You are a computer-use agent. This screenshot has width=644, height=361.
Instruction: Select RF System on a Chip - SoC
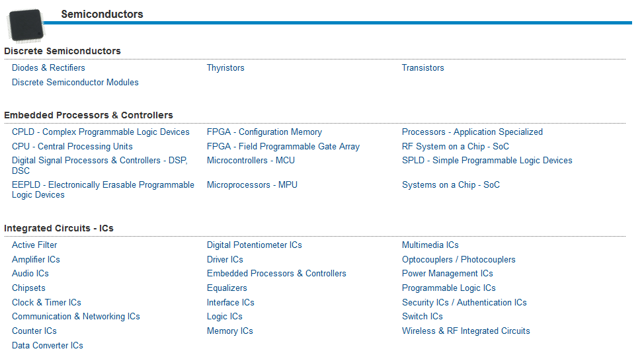tap(455, 146)
